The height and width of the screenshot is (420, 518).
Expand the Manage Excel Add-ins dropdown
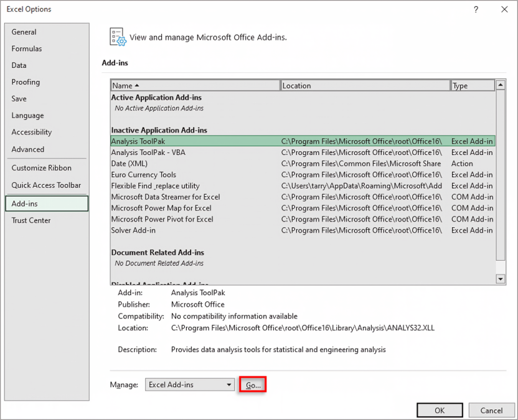(x=190, y=385)
